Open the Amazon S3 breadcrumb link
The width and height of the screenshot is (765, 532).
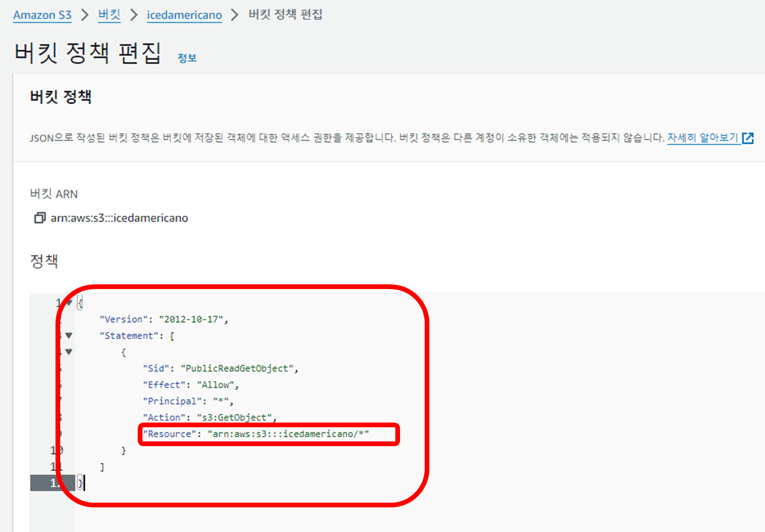42,15
